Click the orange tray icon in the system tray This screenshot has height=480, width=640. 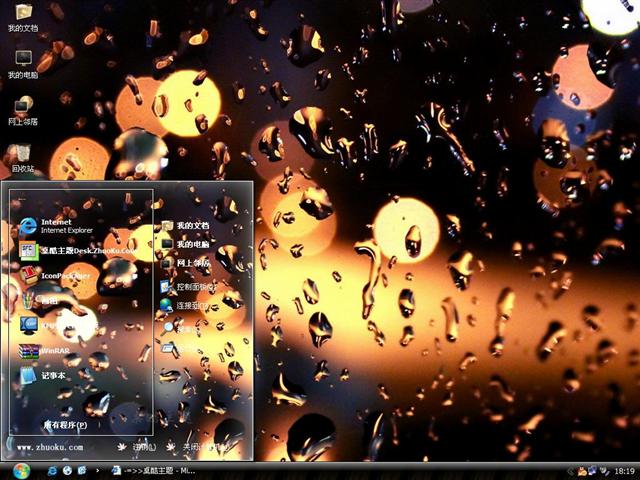click(x=581, y=471)
